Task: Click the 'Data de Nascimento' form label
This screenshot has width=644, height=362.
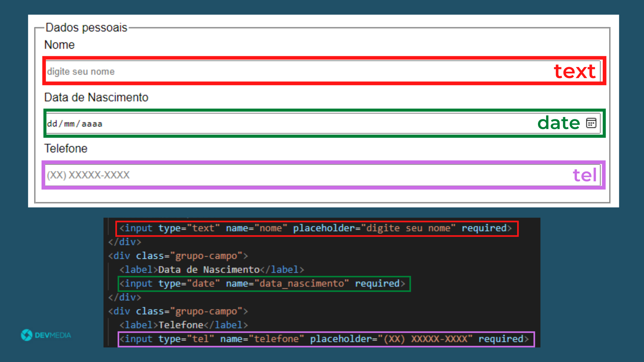Action: (96, 98)
